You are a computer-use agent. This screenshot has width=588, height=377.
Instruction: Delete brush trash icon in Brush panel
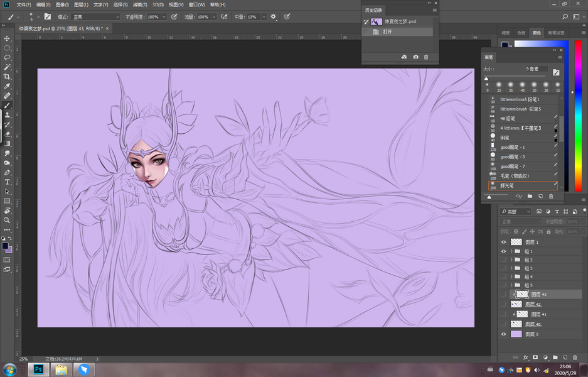tap(551, 196)
